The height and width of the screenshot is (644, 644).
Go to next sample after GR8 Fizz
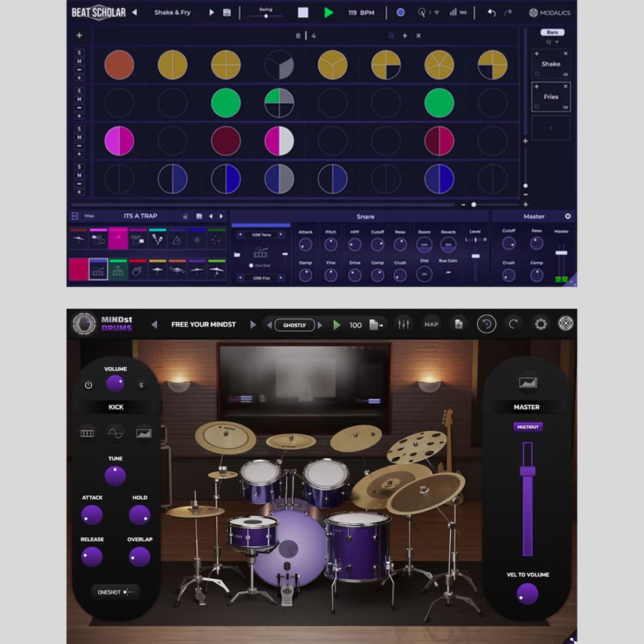pyautogui.click(x=282, y=278)
